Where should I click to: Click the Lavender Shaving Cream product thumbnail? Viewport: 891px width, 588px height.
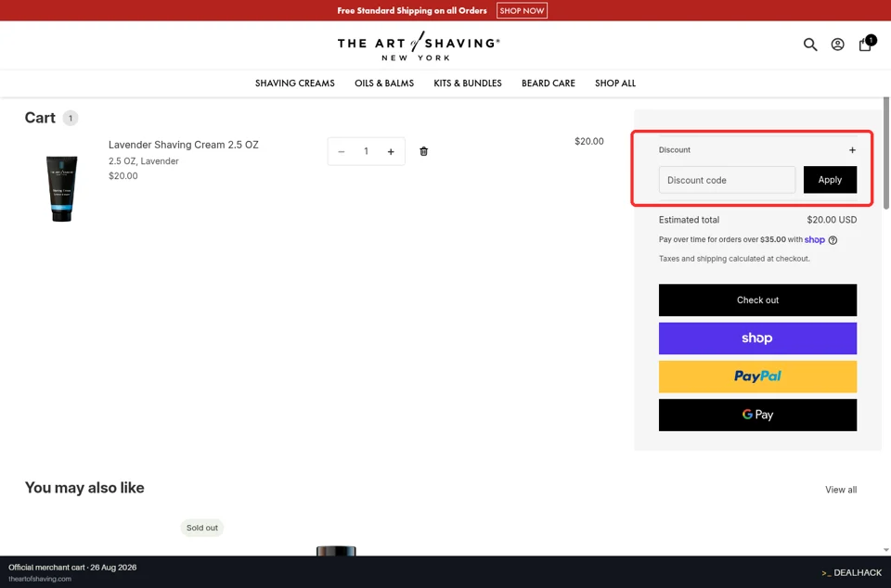61,188
